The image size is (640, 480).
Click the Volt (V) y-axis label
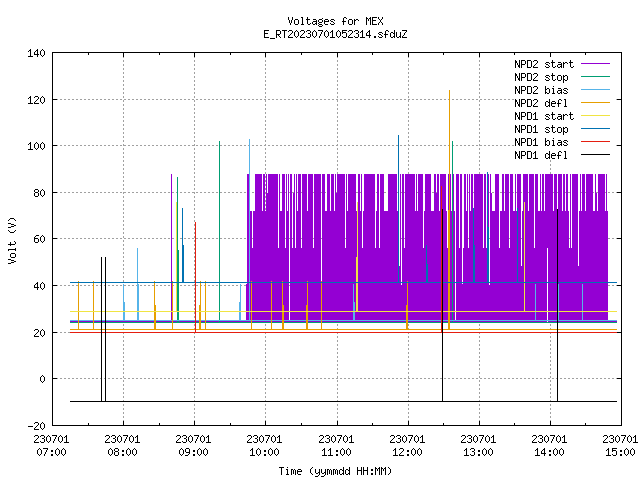coord(12,240)
